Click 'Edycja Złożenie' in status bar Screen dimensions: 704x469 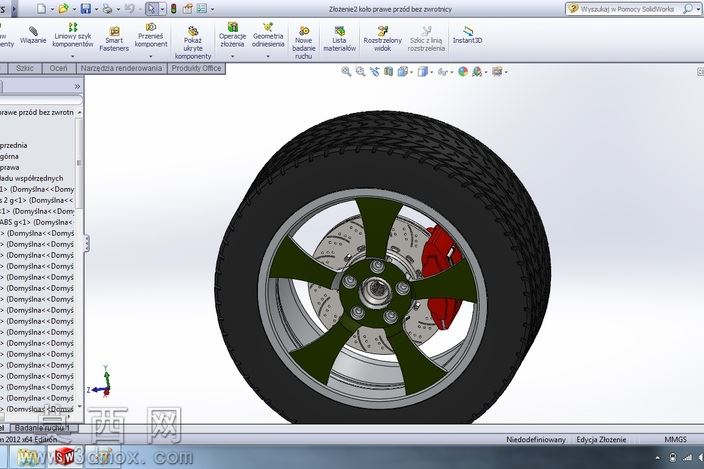[601, 439]
